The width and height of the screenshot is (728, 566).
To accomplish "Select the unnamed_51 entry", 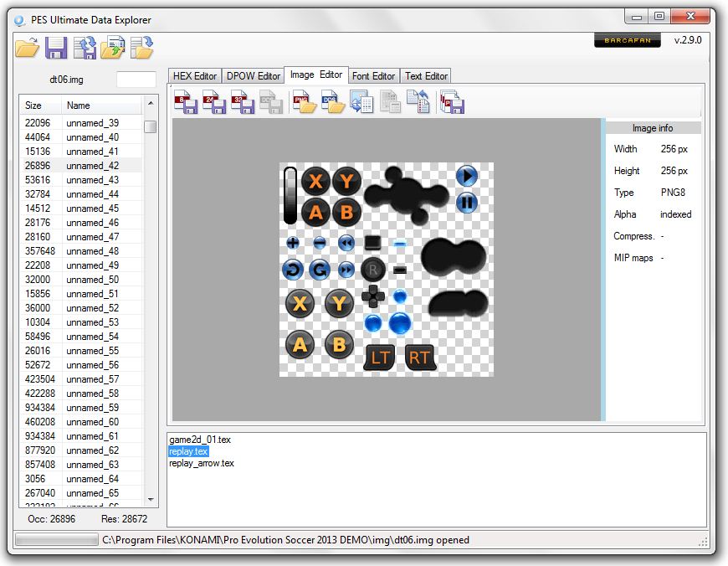I will tap(81, 294).
